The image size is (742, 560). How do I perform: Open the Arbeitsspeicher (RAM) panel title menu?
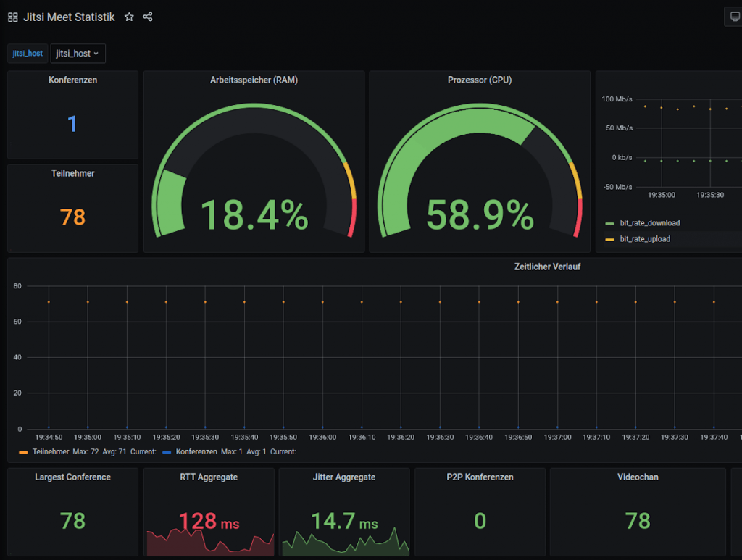254,80
